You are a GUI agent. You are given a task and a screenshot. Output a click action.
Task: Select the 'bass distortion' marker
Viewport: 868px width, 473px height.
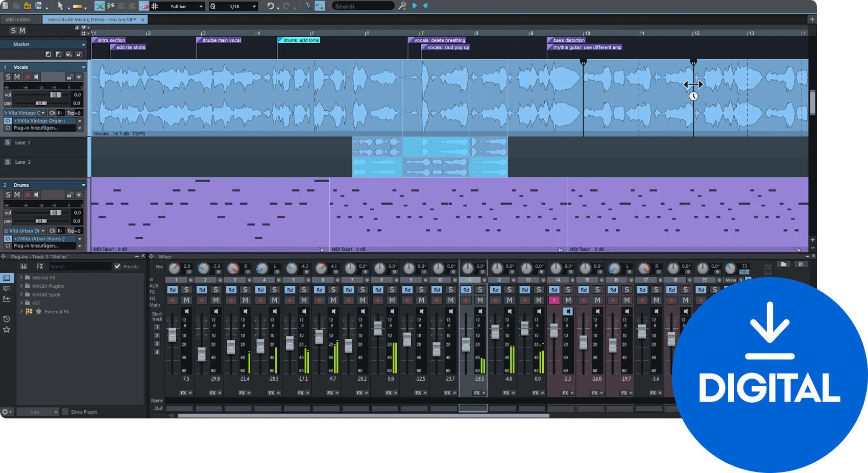[567, 40]
